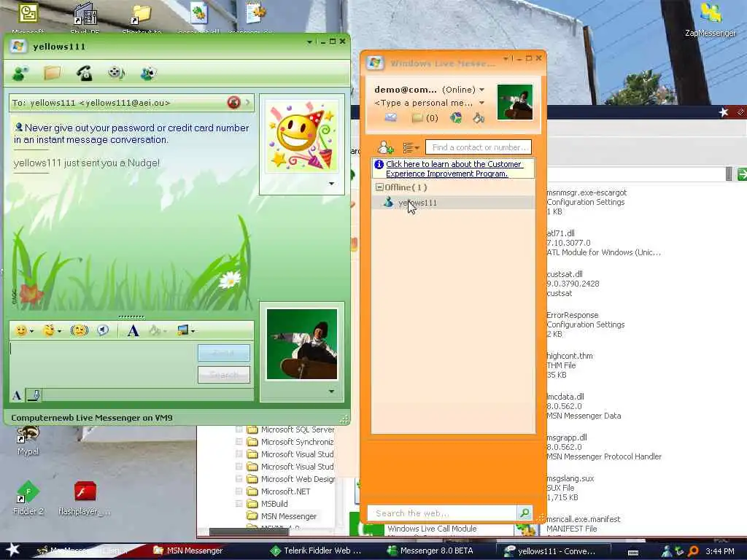Viewport: 747px width, 560px height.
Task: Open dropdown under party smiley display picture
Action: click(x=331, y=184)
